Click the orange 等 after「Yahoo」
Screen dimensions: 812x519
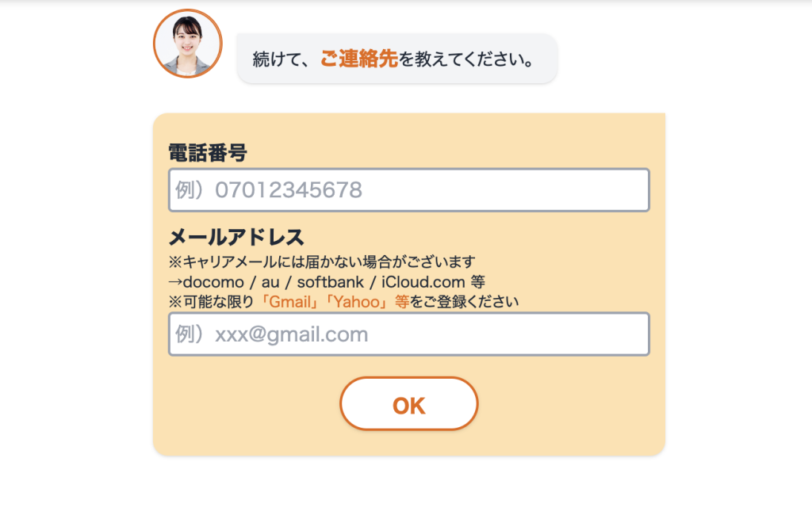[402, 302]
